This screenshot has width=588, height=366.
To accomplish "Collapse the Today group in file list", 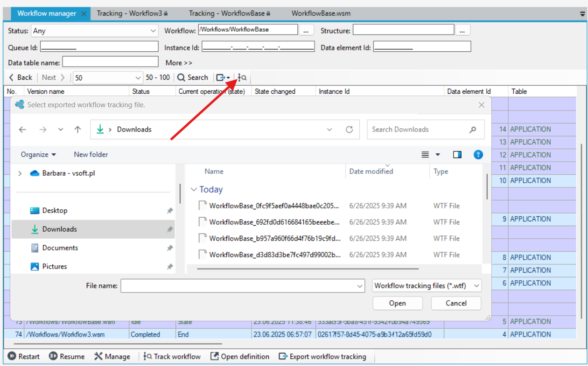I will pos(194,190).
